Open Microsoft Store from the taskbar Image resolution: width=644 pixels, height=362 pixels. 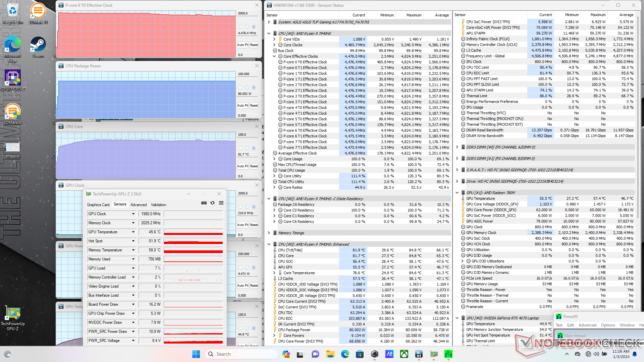[x=360, y=354]
